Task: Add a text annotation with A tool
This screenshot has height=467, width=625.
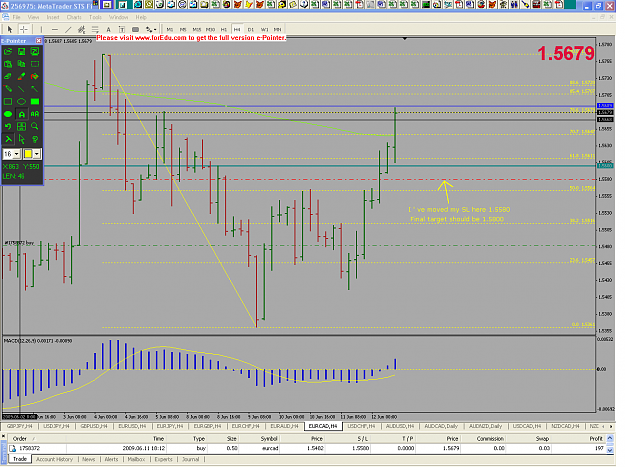Action: coord(108,29)
